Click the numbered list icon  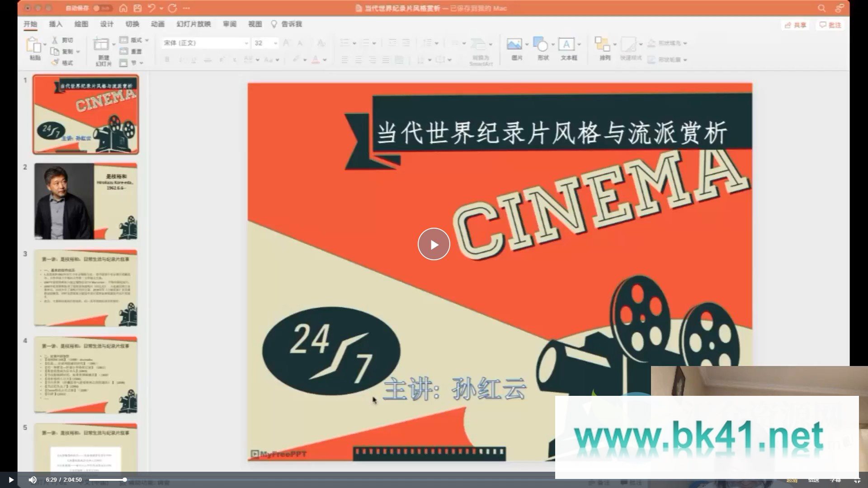coord(365,43)
